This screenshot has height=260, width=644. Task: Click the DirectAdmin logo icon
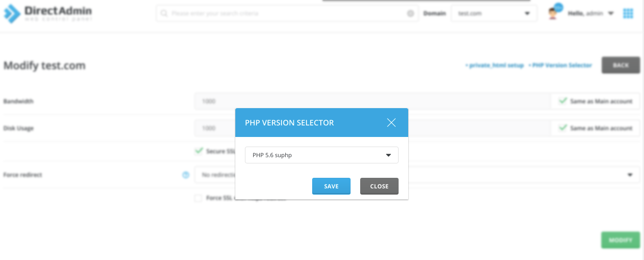(x=12, y=13)
